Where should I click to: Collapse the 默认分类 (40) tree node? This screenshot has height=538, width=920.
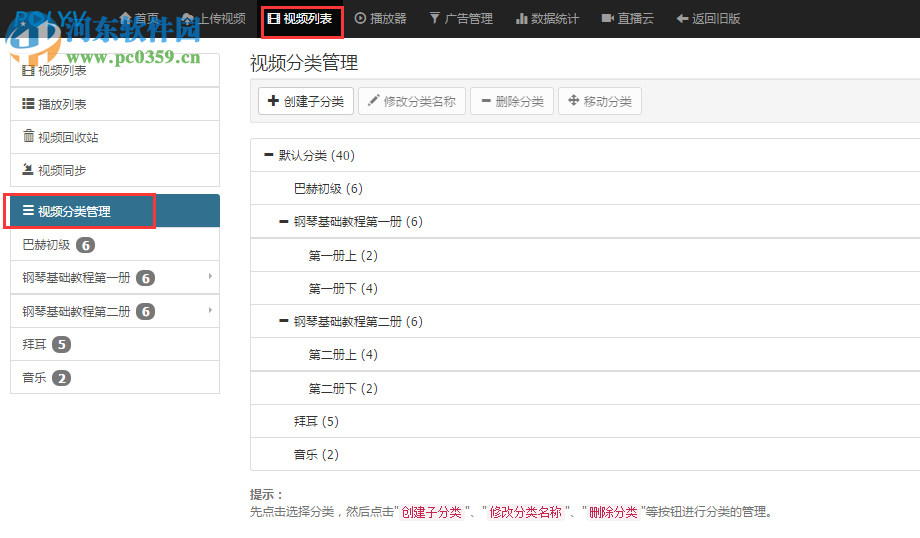tap(269, 155)
